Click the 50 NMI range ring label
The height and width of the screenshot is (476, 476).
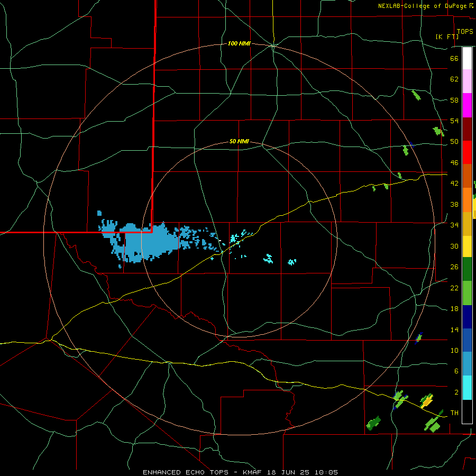pyautogui.click(x=239, y=141)
